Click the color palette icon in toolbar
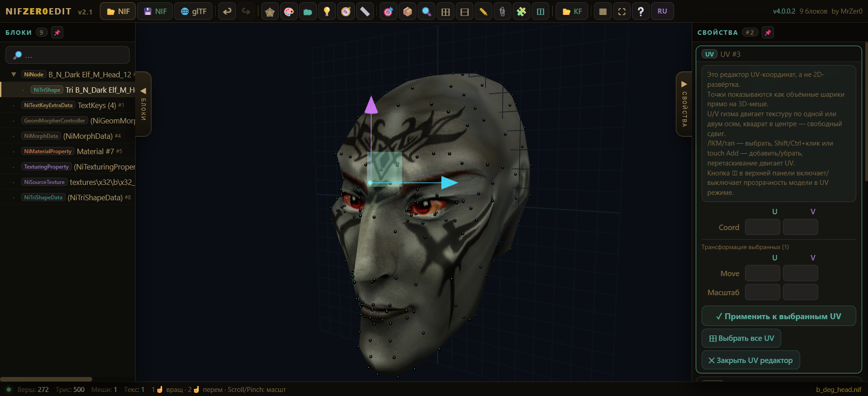Image resolution: width=868 pixels, height=396 pixels. pos(289,12)
